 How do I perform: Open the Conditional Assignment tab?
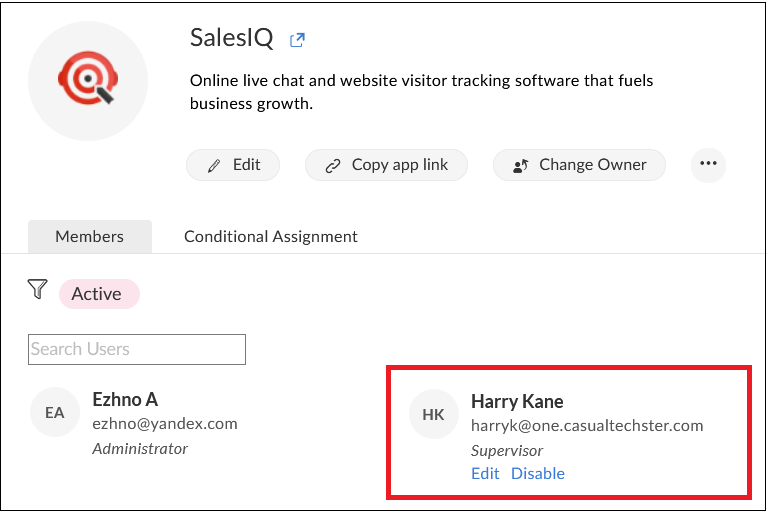271,237
